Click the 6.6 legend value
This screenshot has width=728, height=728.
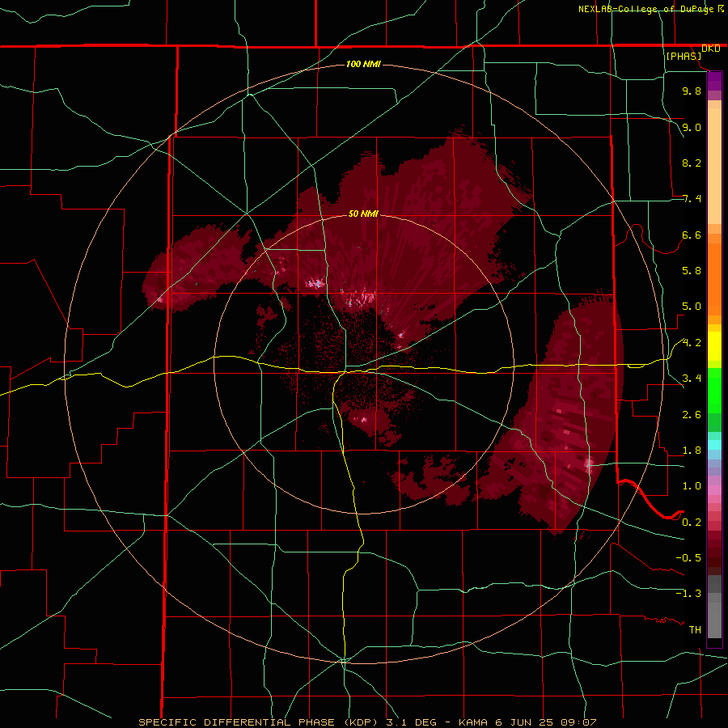tap(692, 235)
